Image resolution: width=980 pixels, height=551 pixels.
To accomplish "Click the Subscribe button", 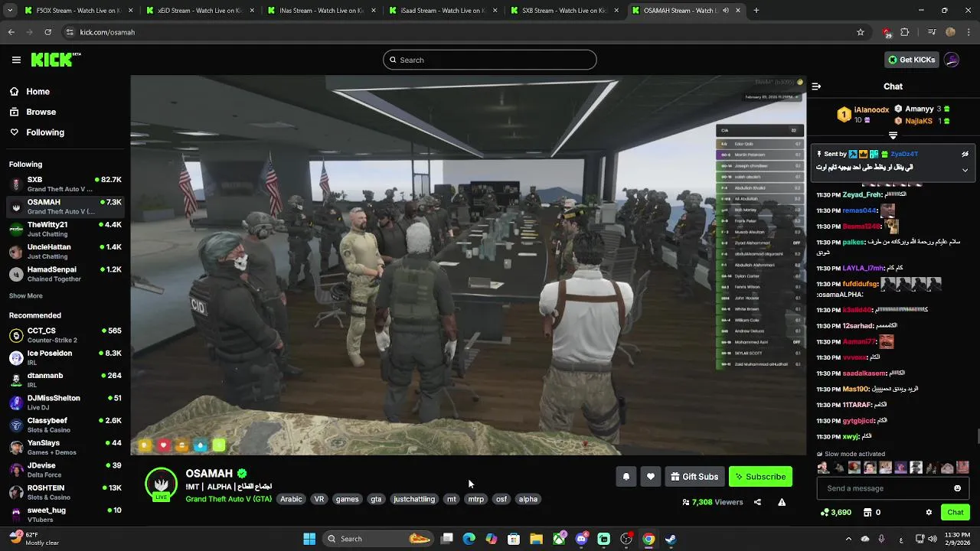I will 760,477.
